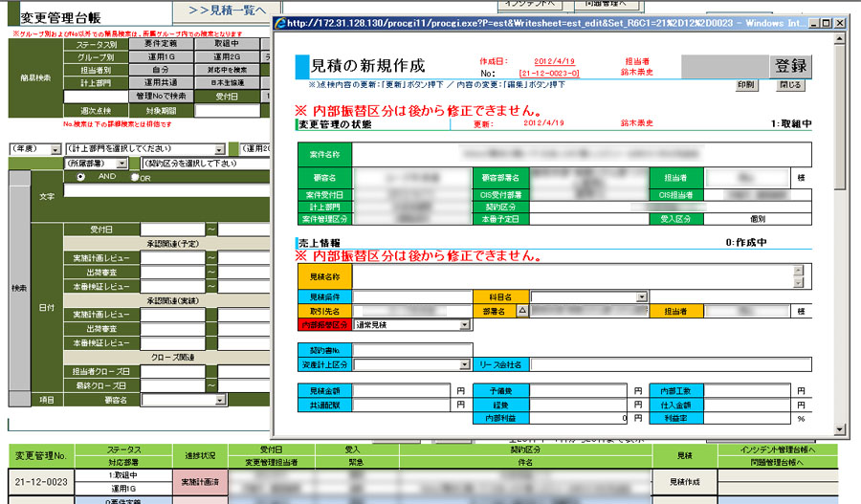
Task: Click the 受付日 start date field
Action: 172,230
